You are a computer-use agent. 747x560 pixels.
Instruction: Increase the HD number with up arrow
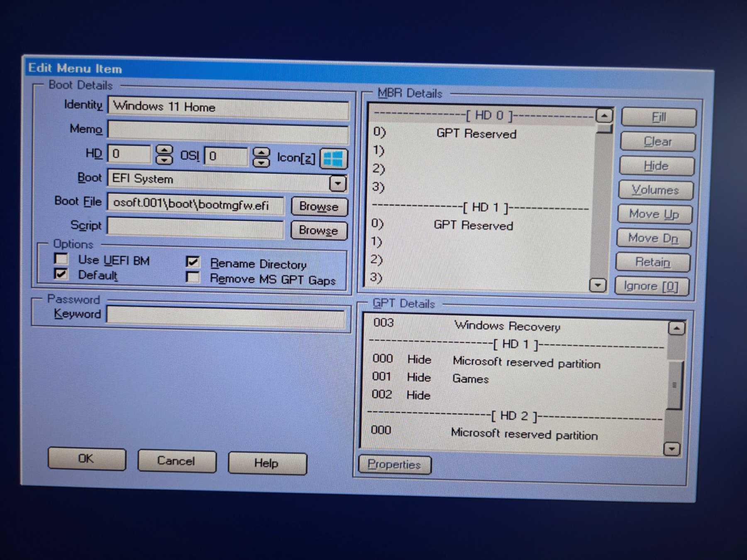coord(164,150)
